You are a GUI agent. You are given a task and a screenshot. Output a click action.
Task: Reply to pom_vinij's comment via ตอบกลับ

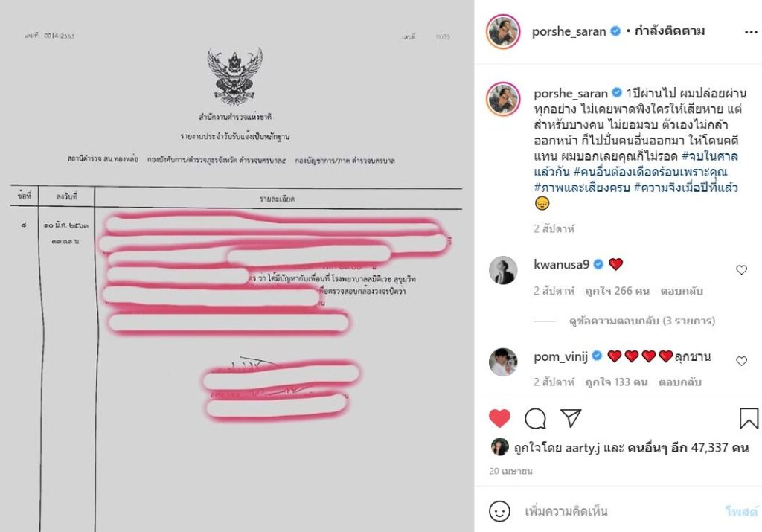(680, 382)
